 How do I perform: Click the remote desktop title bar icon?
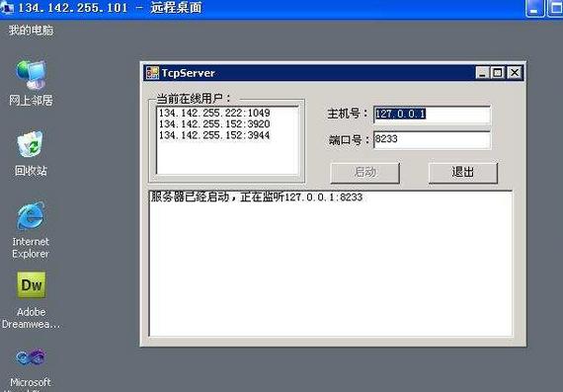[7, 8]
